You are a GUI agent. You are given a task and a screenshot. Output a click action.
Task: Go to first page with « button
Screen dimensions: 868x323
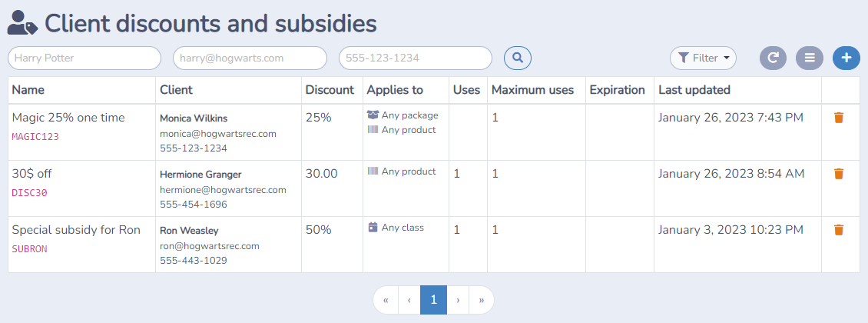386,300
